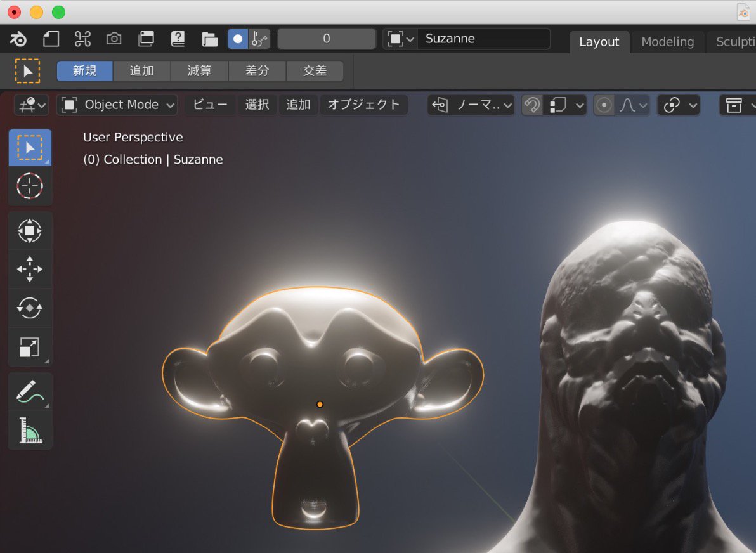This screenshot has height=553, width=756.
Task: Select the Select Box tool in the toolbar
Action: pyautogui.click(x=30, y=148)
